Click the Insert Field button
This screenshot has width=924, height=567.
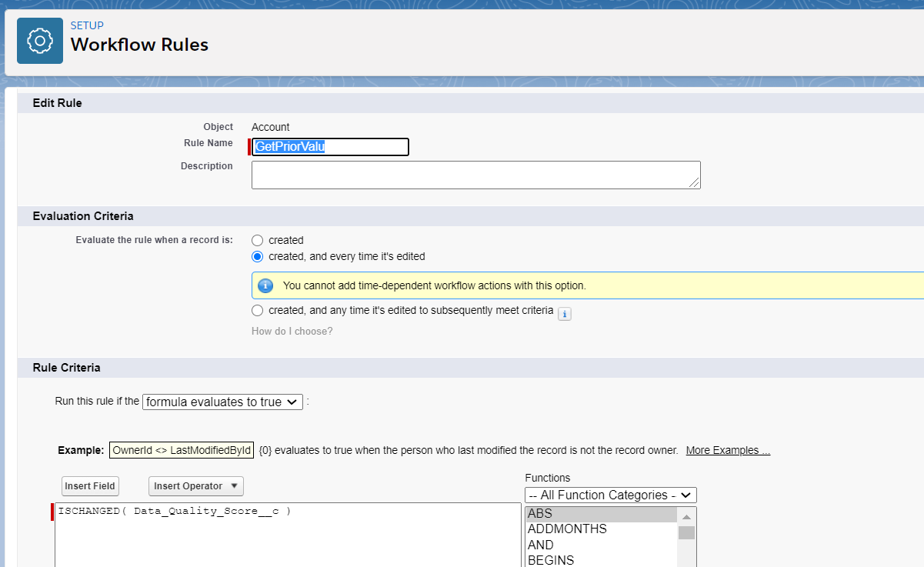pyautogui.click(x=89, y=485)
